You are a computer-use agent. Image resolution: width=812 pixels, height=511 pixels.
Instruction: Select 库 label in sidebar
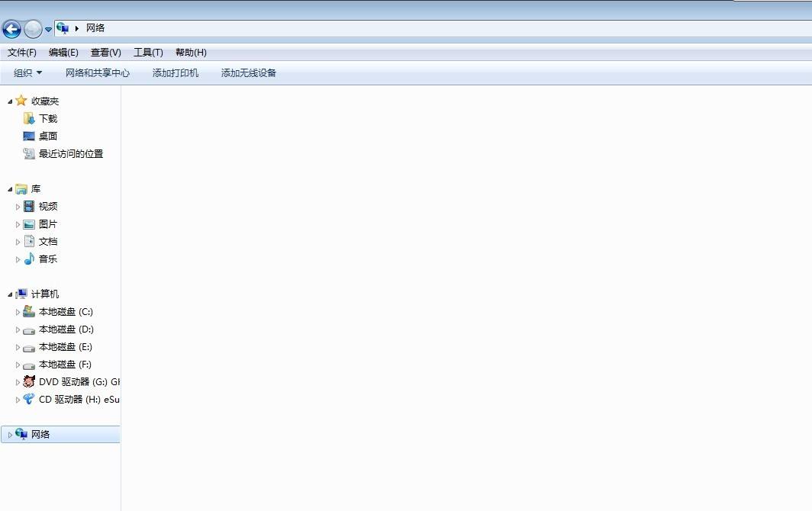pyautogui.click(x=36, y=189)
